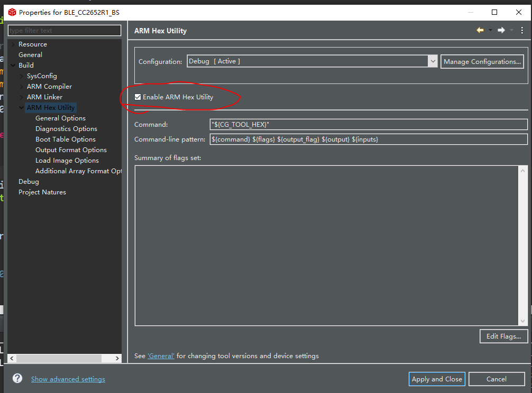This screenshot has width=532, height=393.
Task: Click tree horizontal scrollbar right arrow
Action: [117, 358]
